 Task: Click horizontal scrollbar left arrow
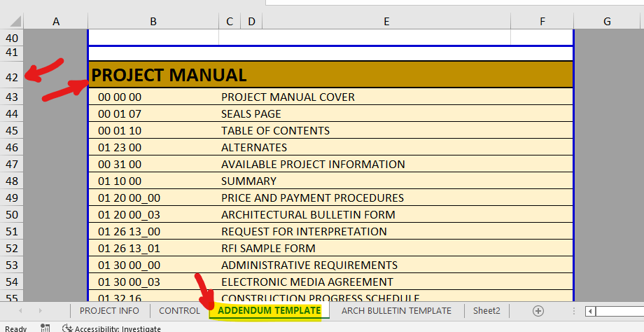[x=590, y=311]
